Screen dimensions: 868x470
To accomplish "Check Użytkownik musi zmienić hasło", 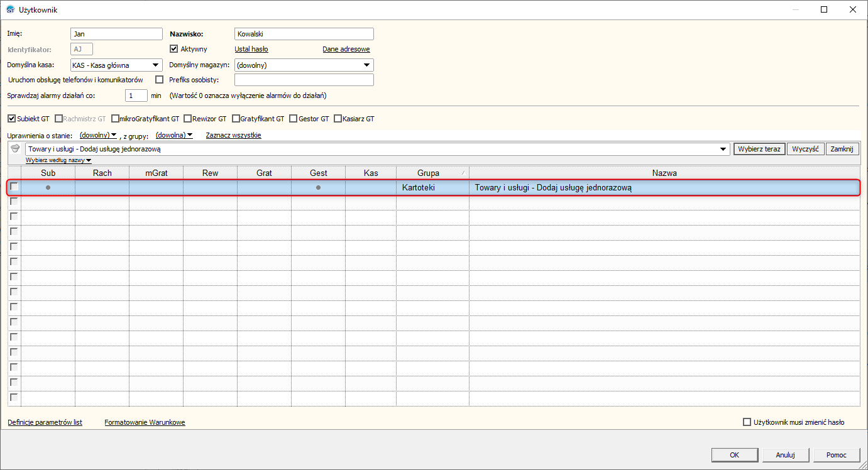I will click(x=747, y=422).
